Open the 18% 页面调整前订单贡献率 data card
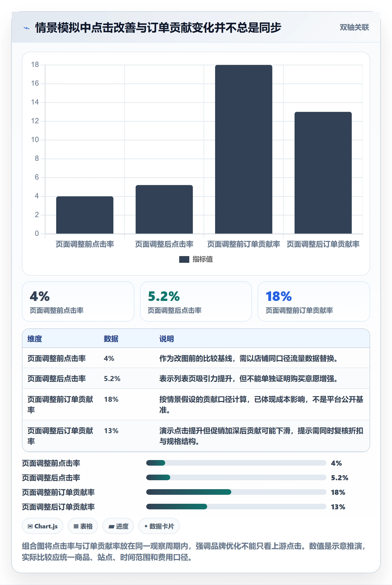392x585 pixels. pyautogui.click(x=314, y=301)
